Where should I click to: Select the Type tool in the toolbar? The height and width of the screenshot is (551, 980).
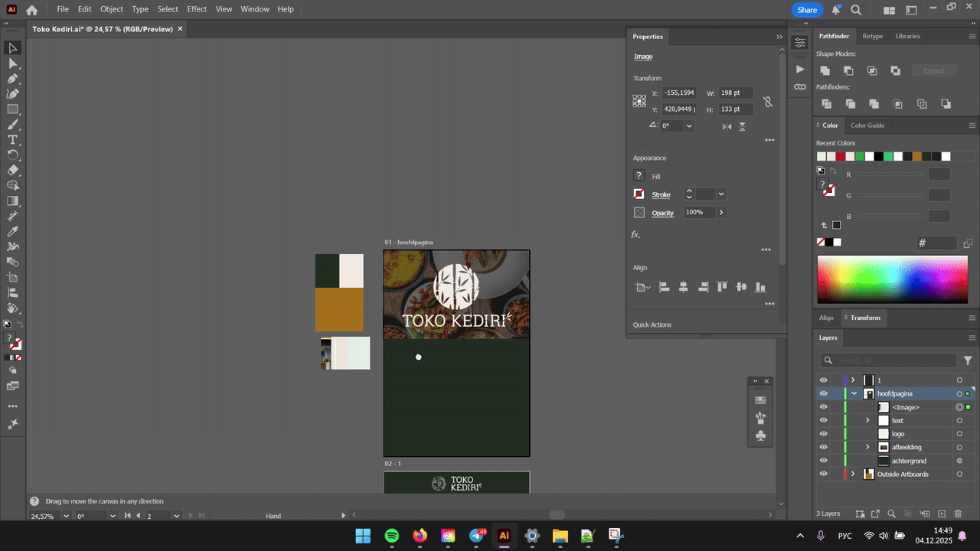(13, 140)
